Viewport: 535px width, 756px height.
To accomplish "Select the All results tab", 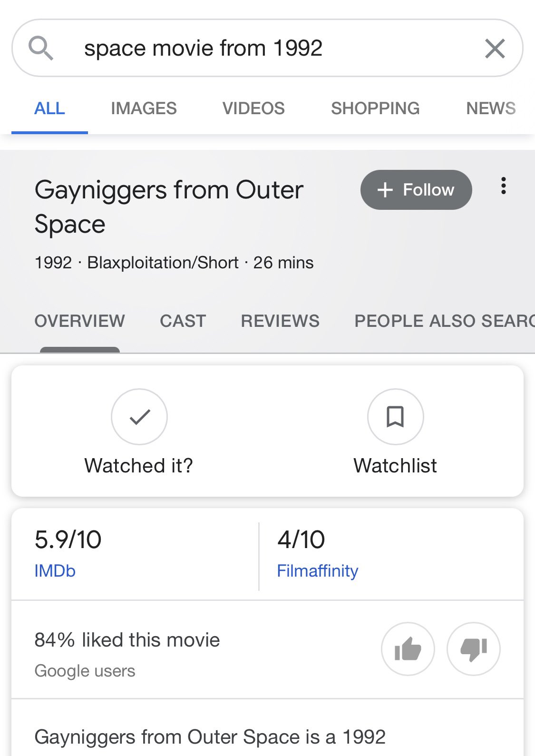I will [x=49, y=108].
